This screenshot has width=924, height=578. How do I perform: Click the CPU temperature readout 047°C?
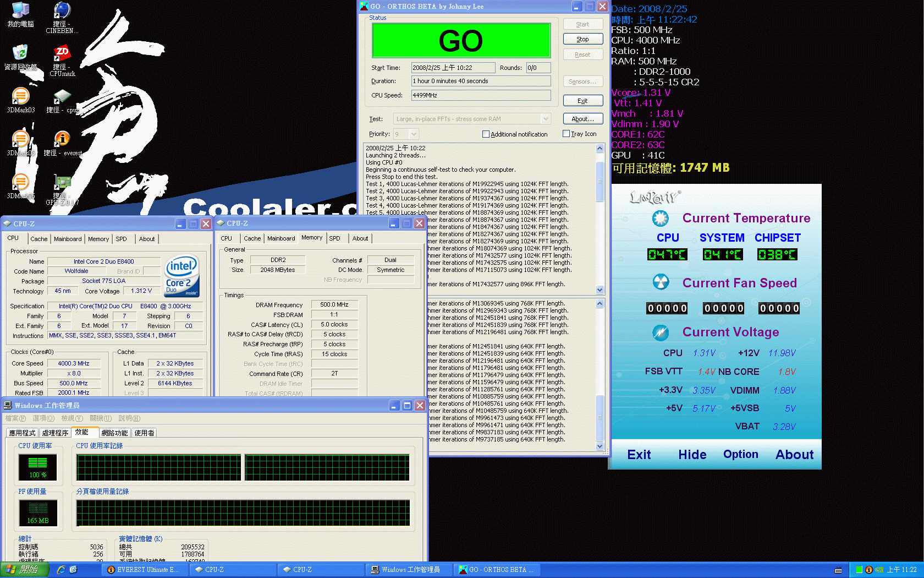click(x=667, y=254)
